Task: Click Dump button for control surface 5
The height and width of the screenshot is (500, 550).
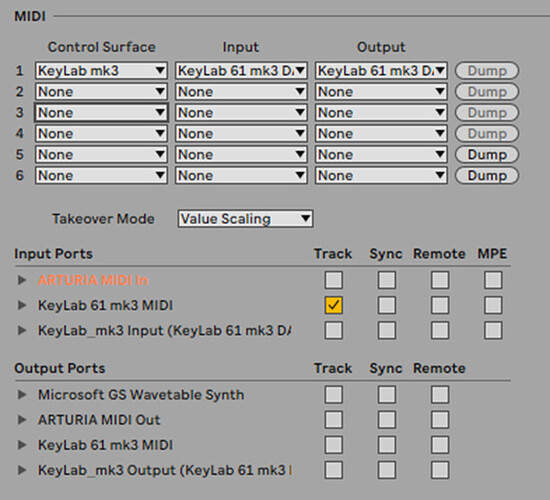Action: [487, 155]
